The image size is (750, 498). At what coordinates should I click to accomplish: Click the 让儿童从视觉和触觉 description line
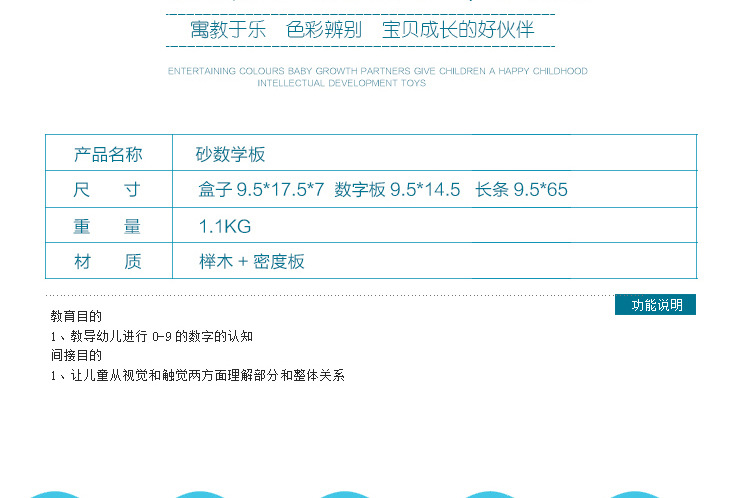coord(198,376)
